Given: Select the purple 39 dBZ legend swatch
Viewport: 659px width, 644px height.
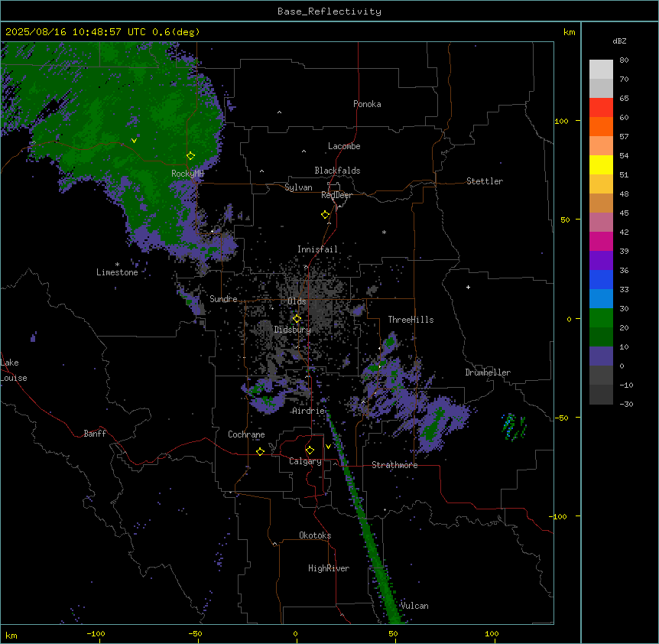Looking at the screenshot, I should [601, 261].
